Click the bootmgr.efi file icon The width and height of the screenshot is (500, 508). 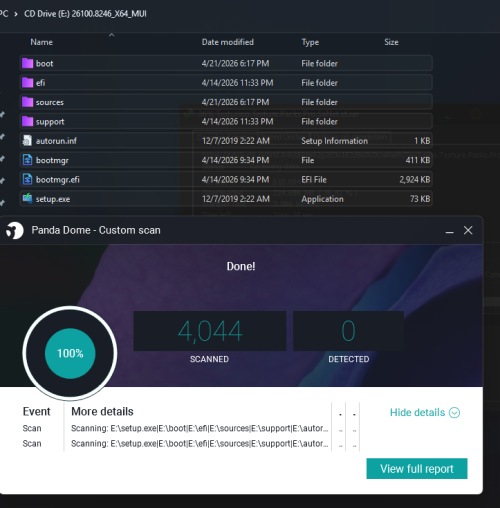click(x=27, y=179)
